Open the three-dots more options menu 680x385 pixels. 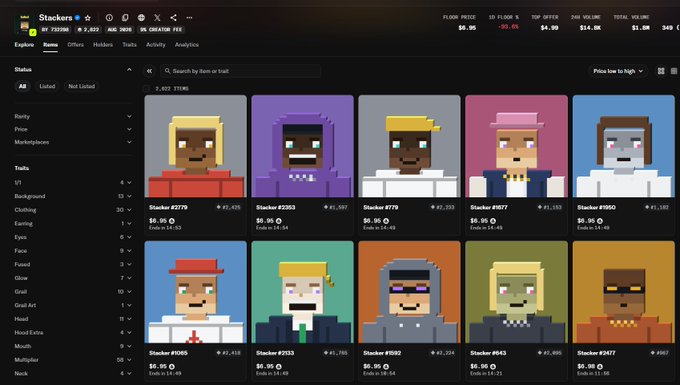[190, 18]
